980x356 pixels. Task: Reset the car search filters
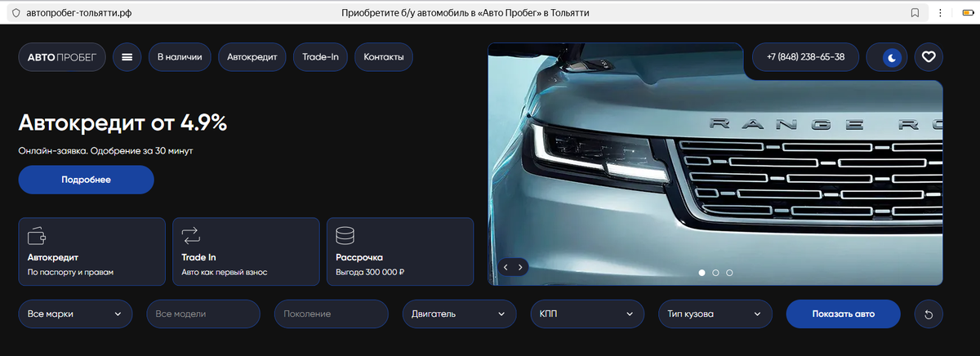(x=929, y=314)
